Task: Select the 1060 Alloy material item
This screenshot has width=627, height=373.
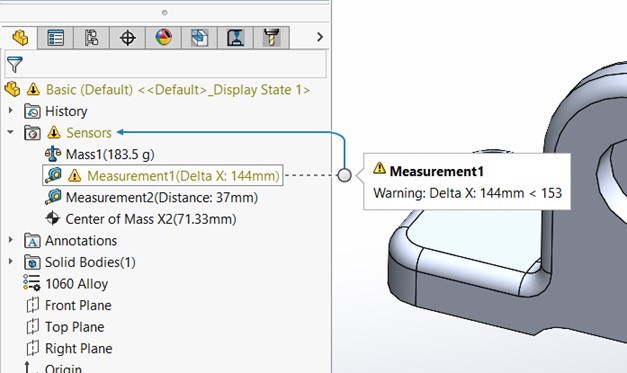Action: point(66,283)
